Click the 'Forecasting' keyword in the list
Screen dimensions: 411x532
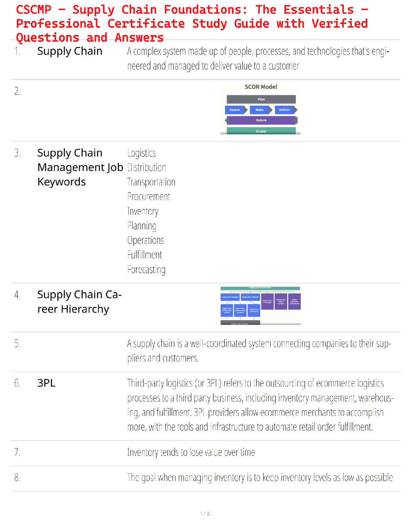(146, 269)
